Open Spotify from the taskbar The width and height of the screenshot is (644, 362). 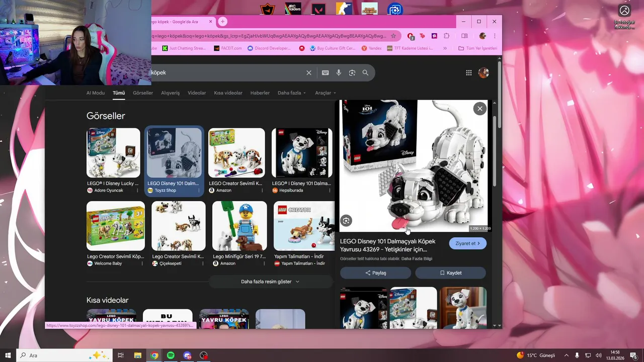[x=171, y=355]
